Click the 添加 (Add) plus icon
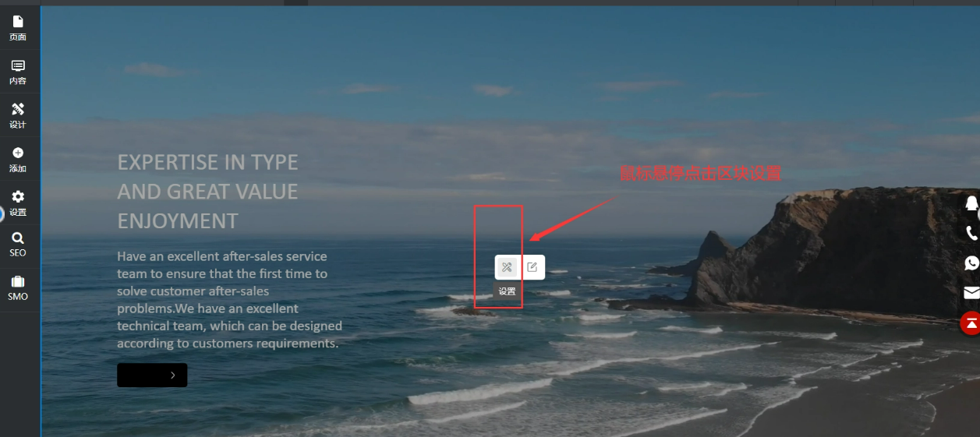This screenshot has width=980, height=437. coord(18,153)
